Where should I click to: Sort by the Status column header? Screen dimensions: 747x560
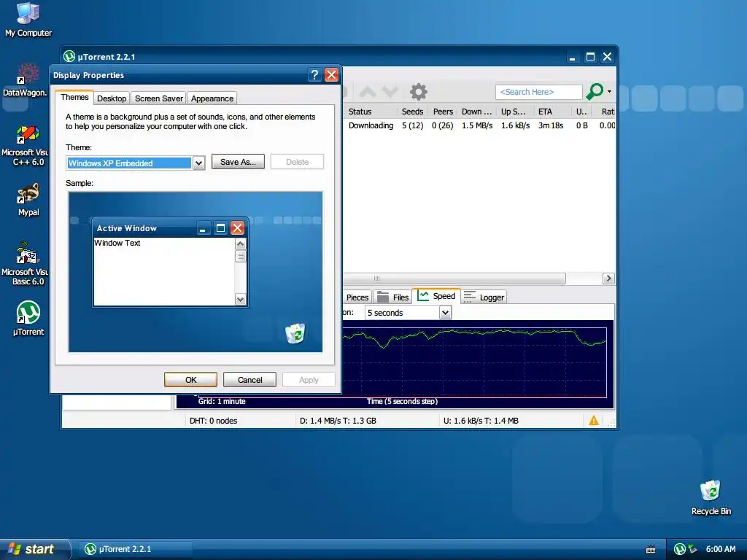(371, 112)
